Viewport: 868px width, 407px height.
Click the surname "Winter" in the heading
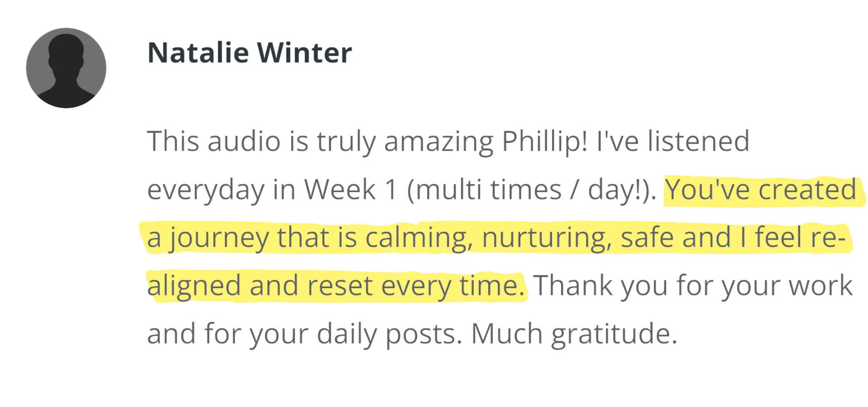click(304, 52)
